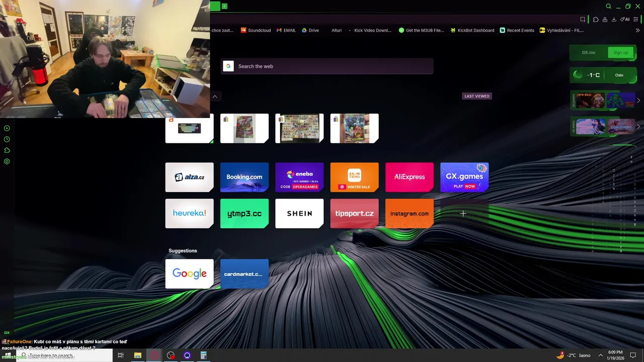Open the sidebar settings gear icon
This screenshot has width=644, height=362.
[7, 161]
